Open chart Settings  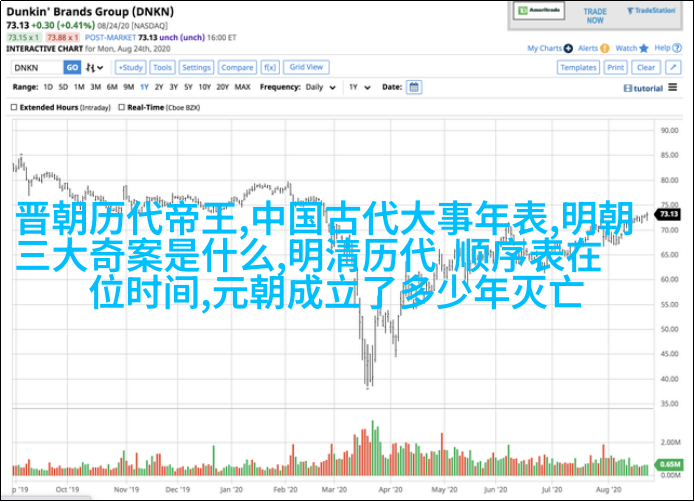(196, 68)
